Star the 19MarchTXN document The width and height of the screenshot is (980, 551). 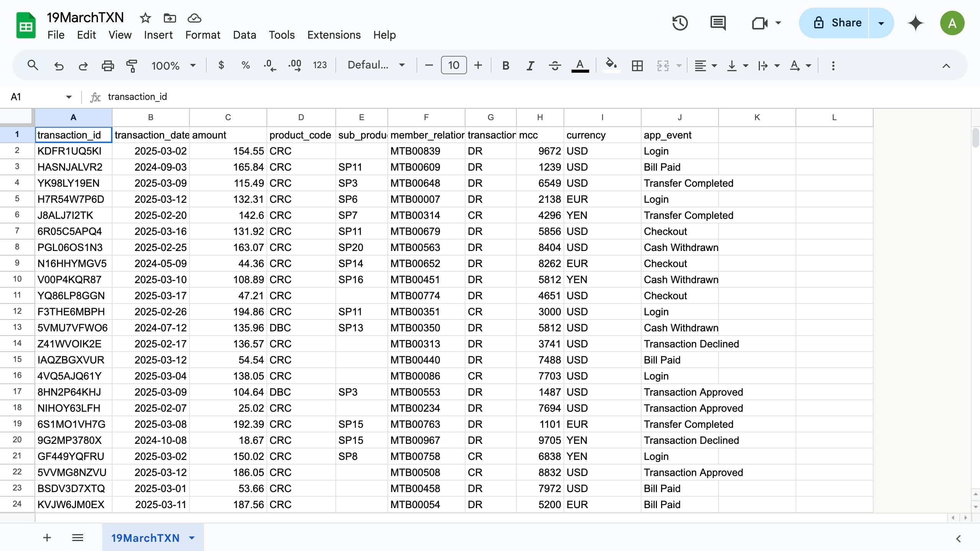pyautogui.click(x=145, y=18)
